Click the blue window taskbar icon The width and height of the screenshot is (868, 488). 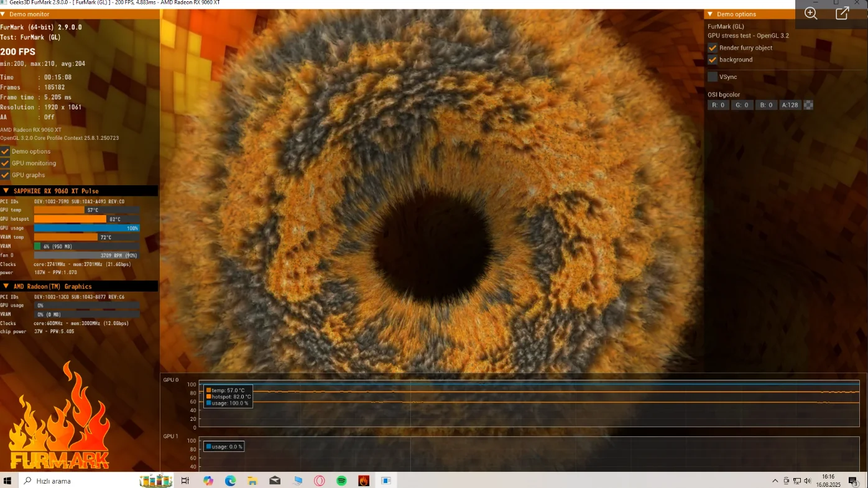[386, 481]
